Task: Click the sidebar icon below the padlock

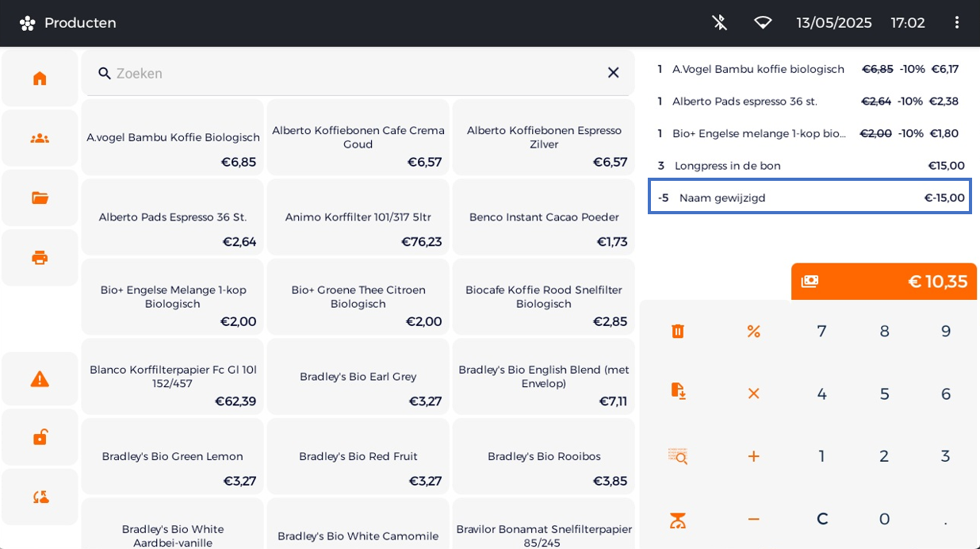Action: (40, 497)
